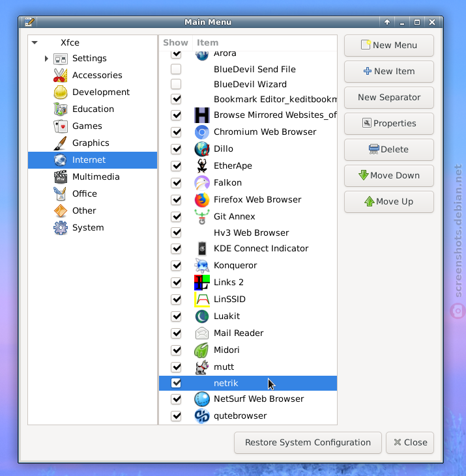
Task: Click the Delete button
Action: pos(389,150)
